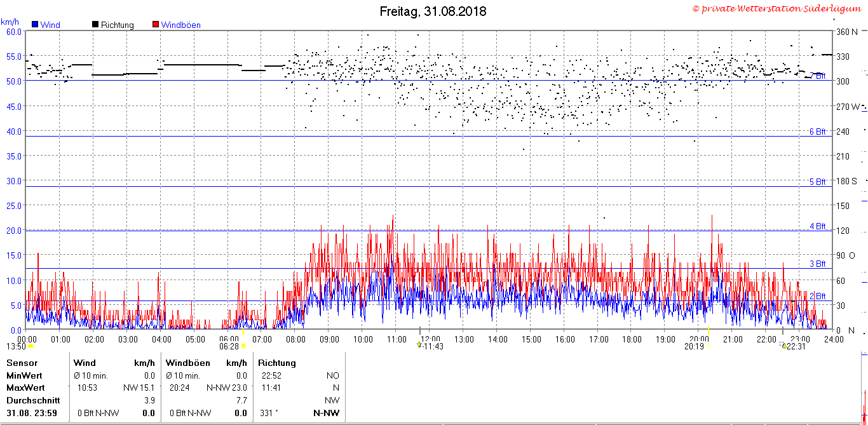Click the sunset icon next to 20:19

point(708,346)
